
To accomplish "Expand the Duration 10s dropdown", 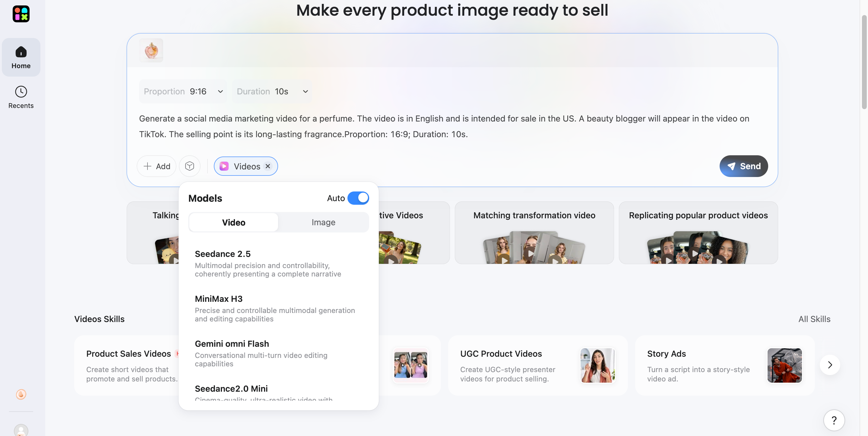I will click(272, 91).
